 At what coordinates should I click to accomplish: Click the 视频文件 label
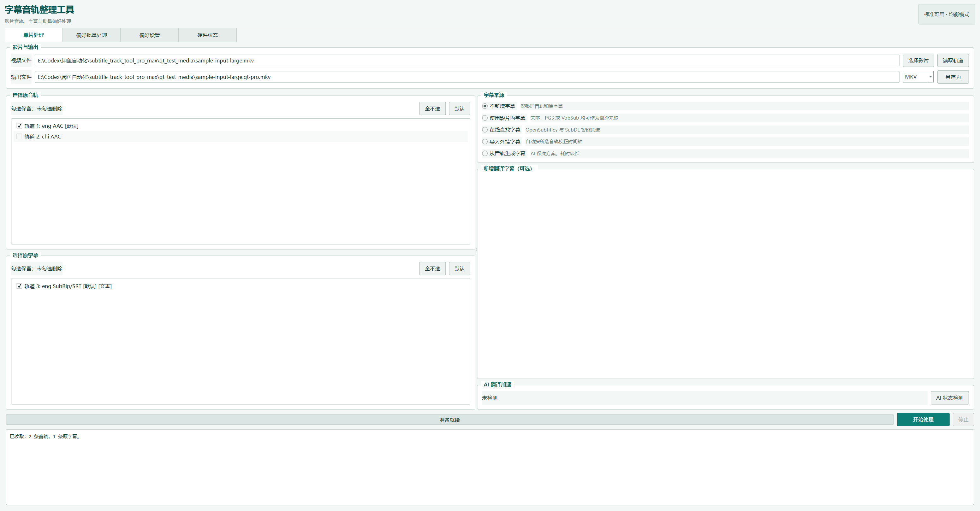[x=21, y=61]
